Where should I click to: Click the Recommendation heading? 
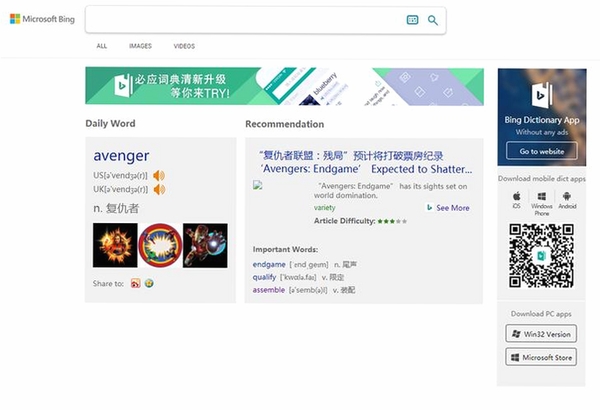point(285,124)
